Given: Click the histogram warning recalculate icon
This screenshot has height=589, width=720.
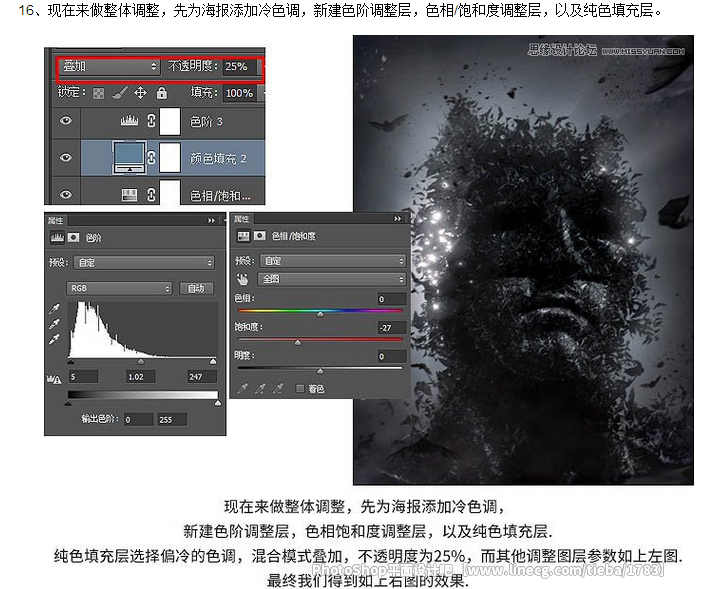Looking at the screenshot, I should pyautogui.click(x=54, y=379).
